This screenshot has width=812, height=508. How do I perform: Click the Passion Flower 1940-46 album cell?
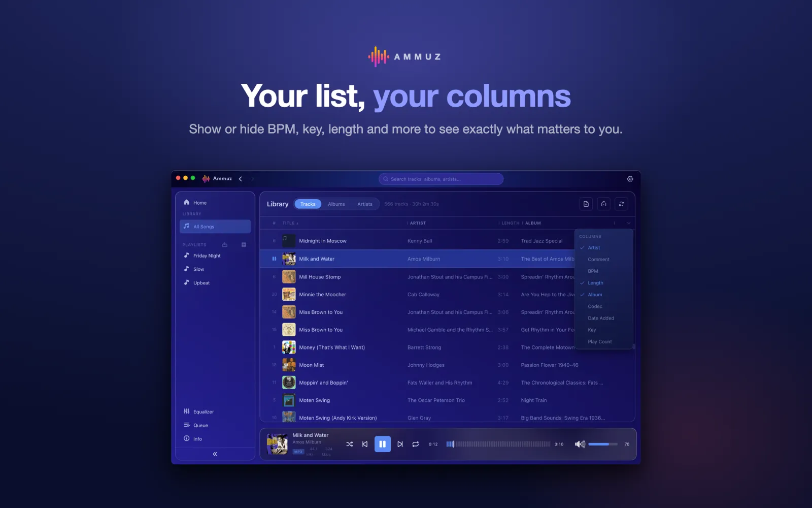tap(550, 365)
